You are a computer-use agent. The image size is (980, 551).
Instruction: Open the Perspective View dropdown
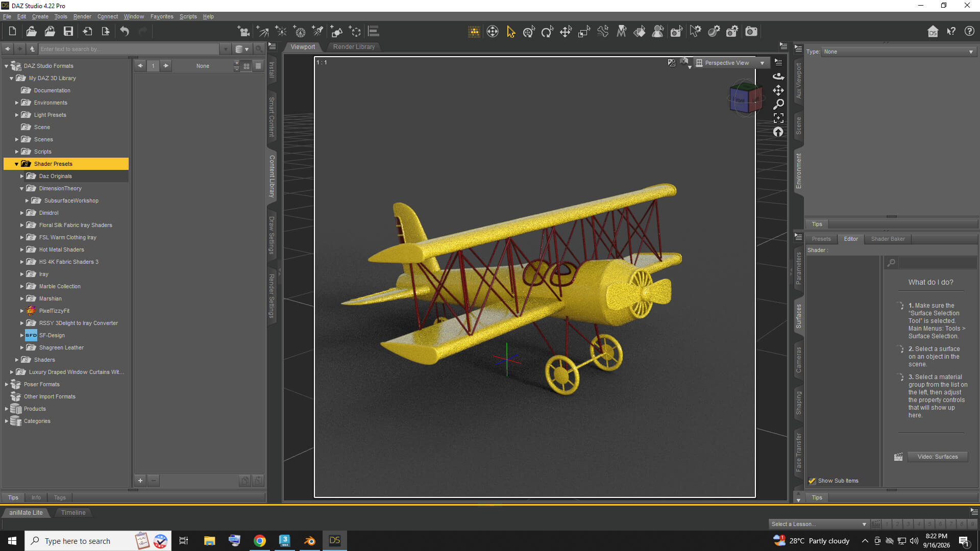tap(732, 63)
